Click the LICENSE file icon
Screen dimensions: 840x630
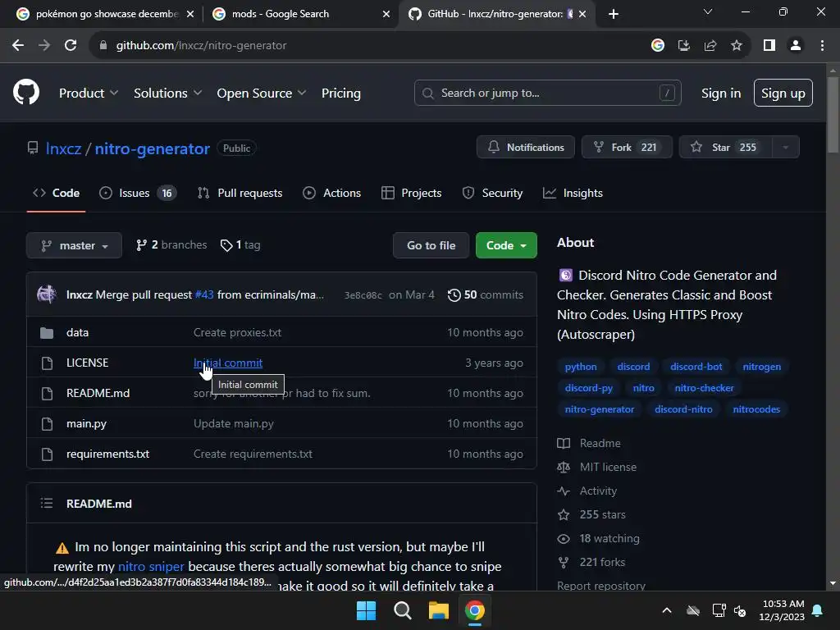pyautogui.click(x=47, y=363)
